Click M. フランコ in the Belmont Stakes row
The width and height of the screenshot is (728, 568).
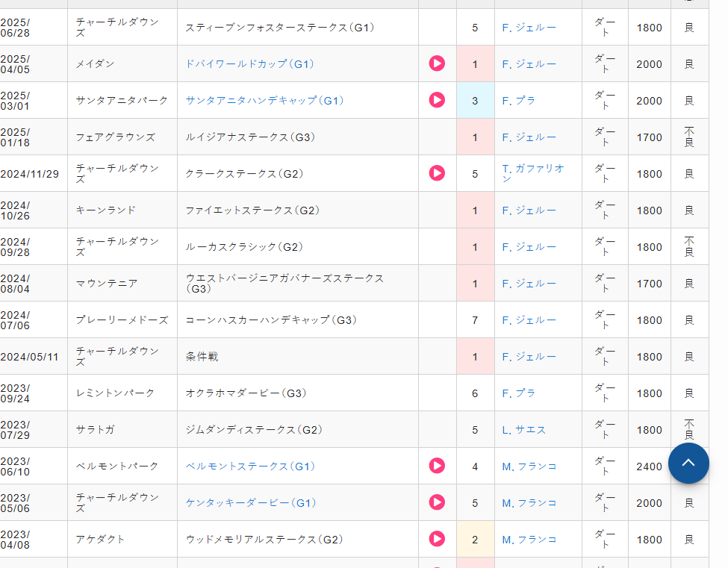pyautogui.click(x=529, y=466)
